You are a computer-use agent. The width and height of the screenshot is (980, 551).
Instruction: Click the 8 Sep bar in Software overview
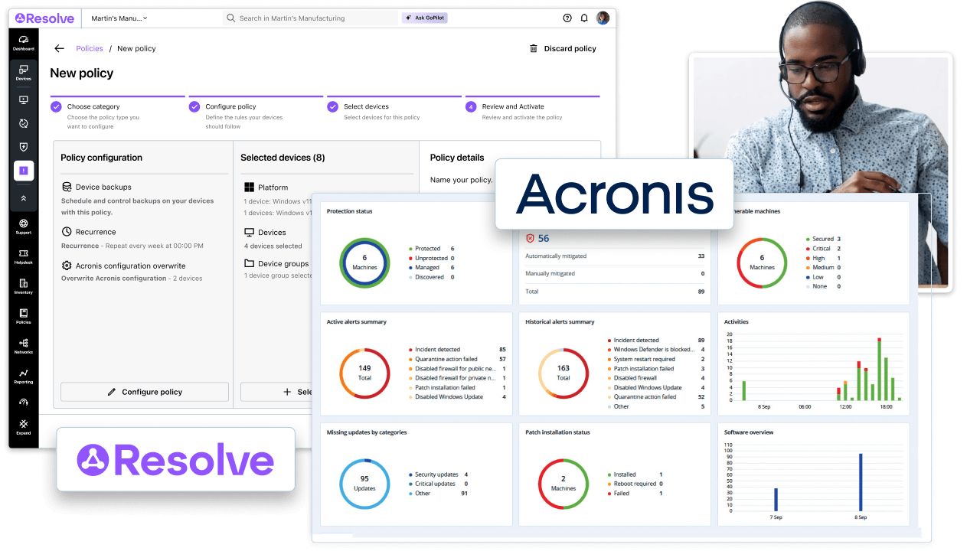pos(861,482)
